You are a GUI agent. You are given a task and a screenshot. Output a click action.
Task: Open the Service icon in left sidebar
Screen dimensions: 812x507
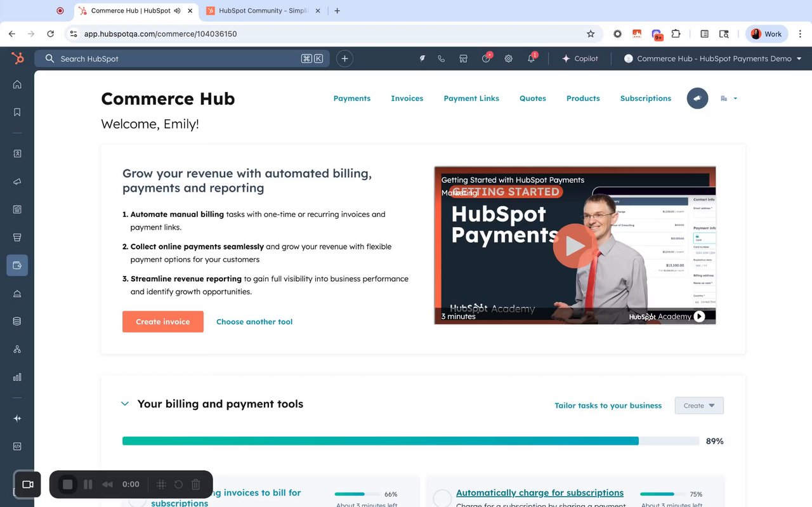click(17, 293)
